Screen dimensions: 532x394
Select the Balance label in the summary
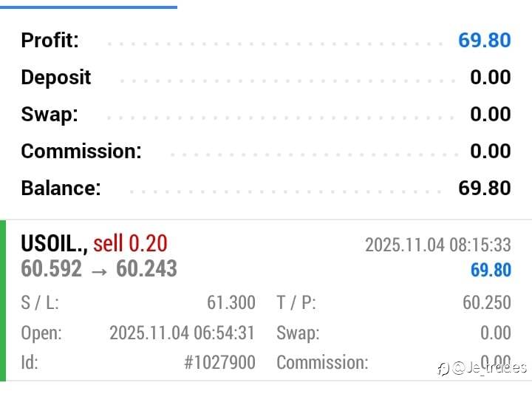click(61, 188)
